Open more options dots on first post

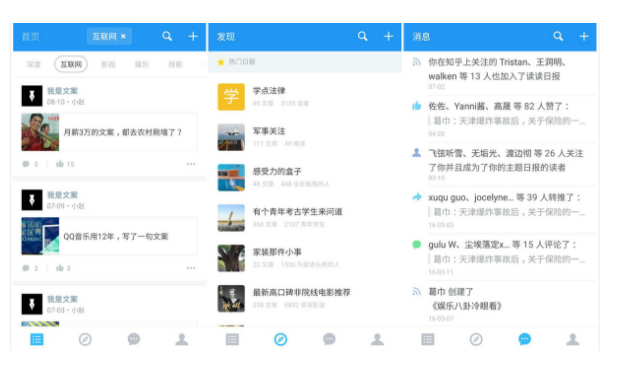[191, 164]
